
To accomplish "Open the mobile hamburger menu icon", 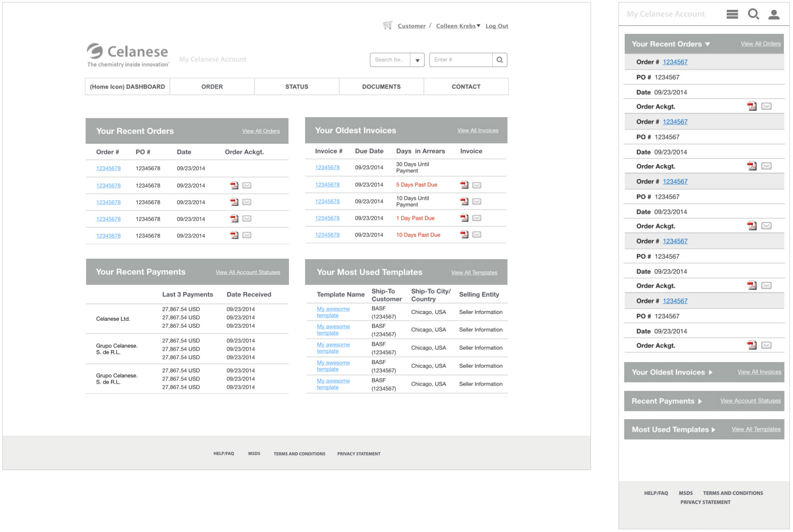I will point(732,14).
